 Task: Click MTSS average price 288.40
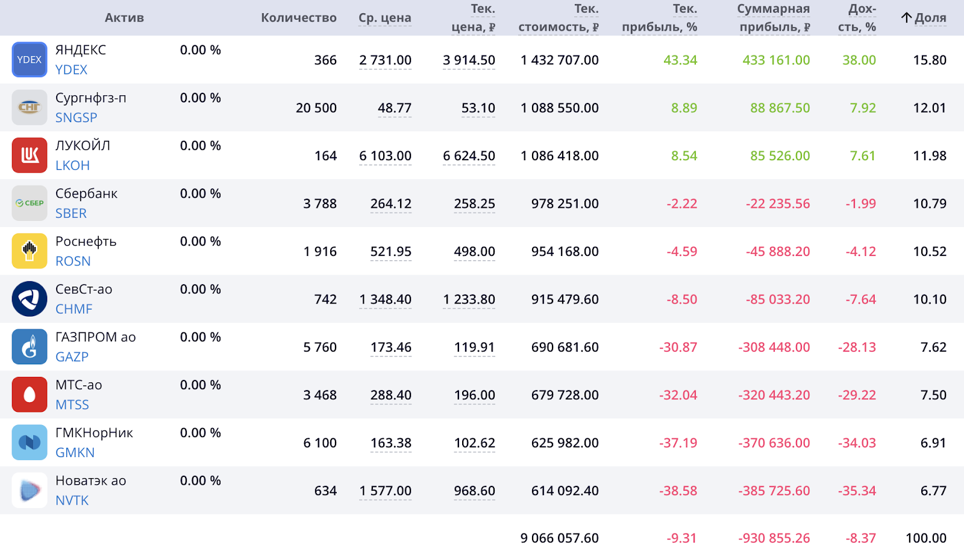click(391, 396)
